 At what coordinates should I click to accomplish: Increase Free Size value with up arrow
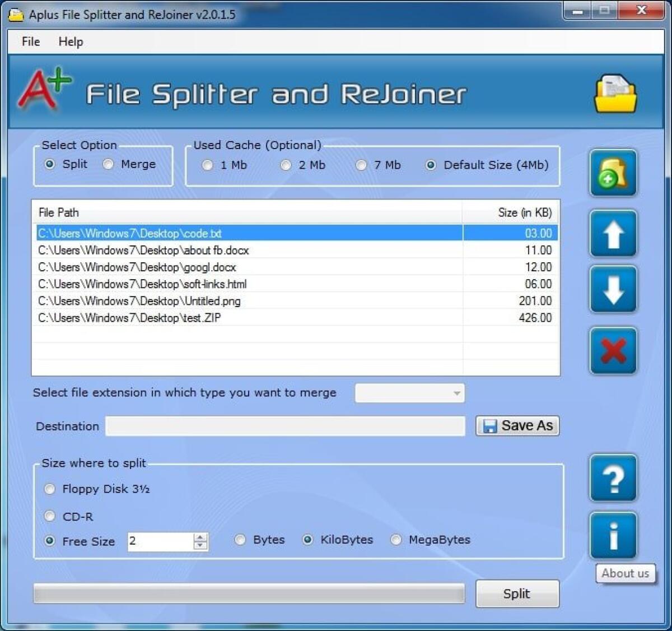coord(200,537)
